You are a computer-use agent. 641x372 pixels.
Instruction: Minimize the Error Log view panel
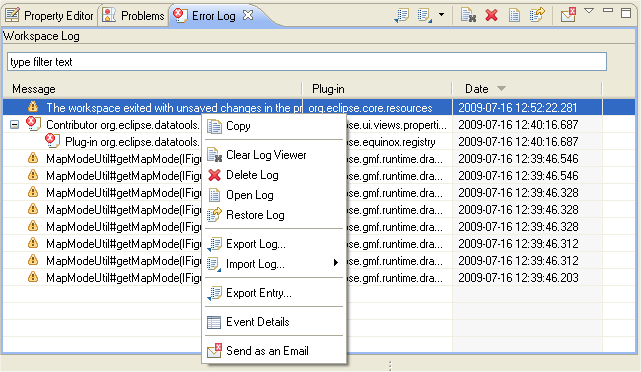click(608, 11)
